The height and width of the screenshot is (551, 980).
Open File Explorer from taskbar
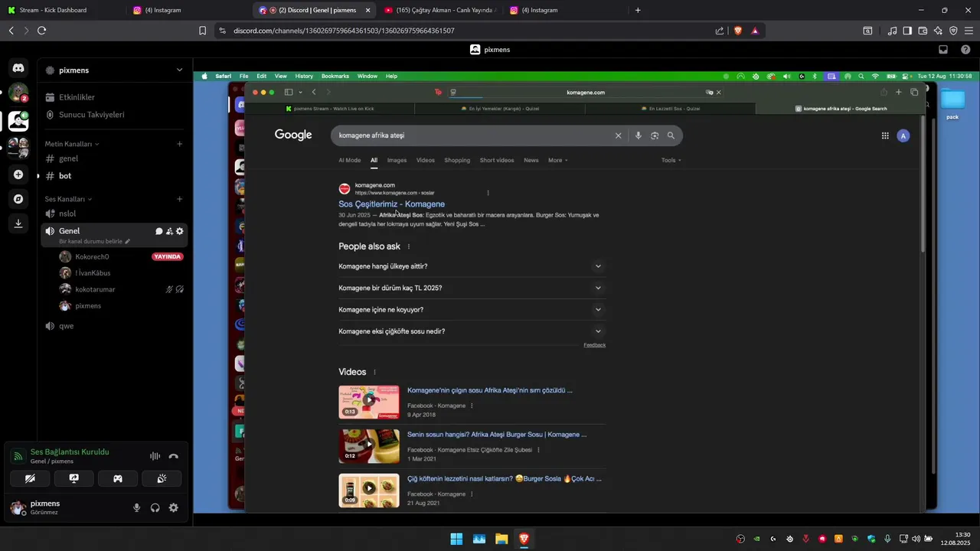point(501,539)
